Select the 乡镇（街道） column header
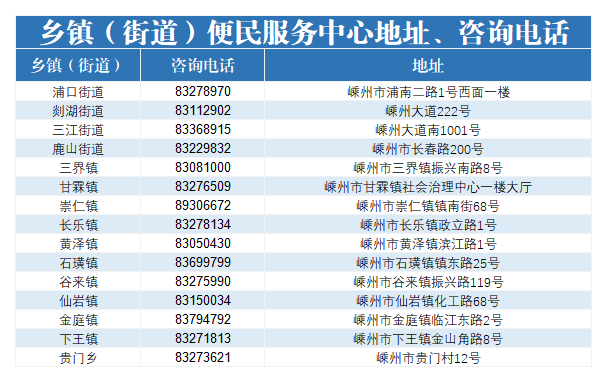 [78, 65]
